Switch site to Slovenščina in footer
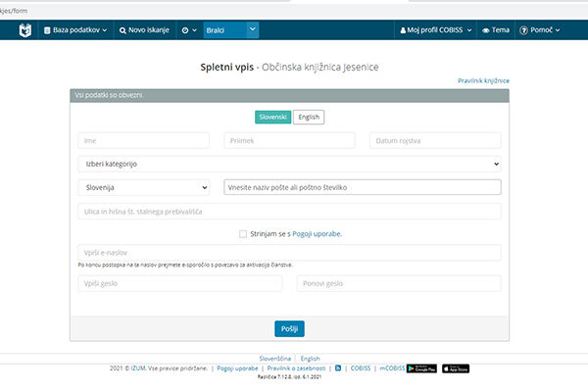This screenshot has width=588, height=392. 274,359
